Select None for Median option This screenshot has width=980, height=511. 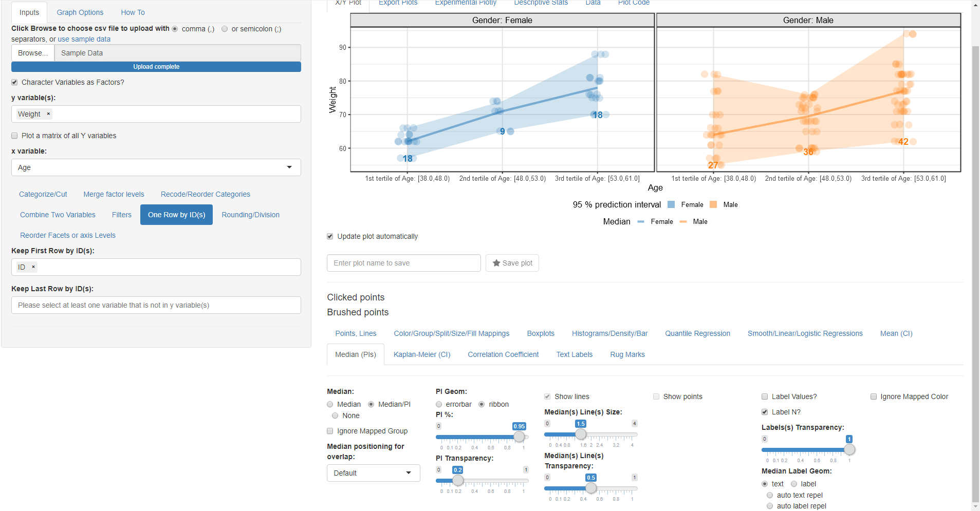tap(335, 415)
